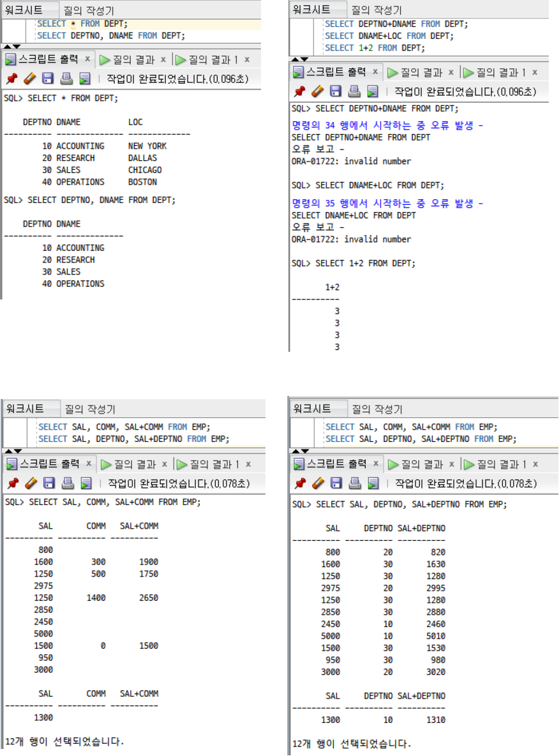Viewport: 559px width, 756px height.
Task: Click the CHICAGO value in DEPT output
Action: click(x=145, y=170)
